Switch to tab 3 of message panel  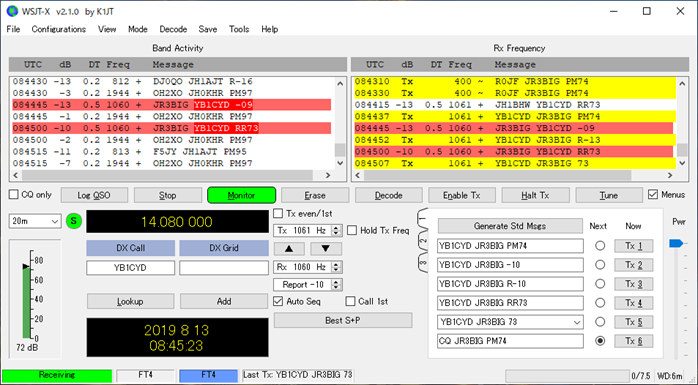tap(422, 262)
